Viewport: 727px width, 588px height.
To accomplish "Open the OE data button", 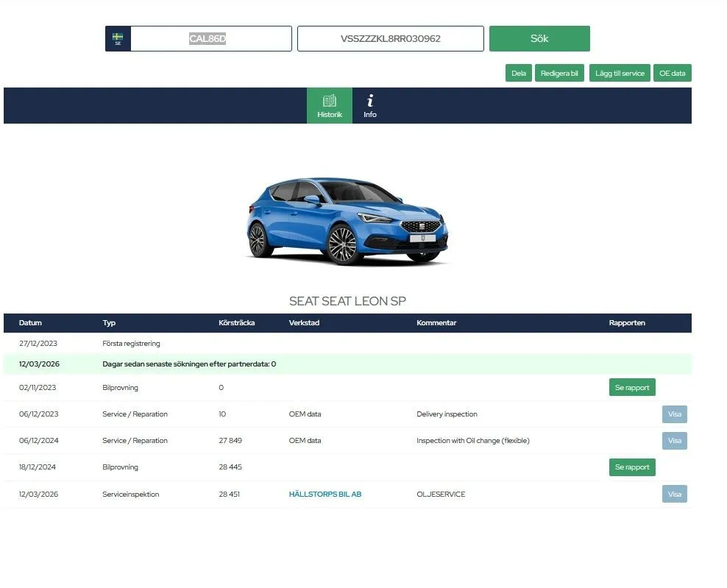I will tap(673, 74).
